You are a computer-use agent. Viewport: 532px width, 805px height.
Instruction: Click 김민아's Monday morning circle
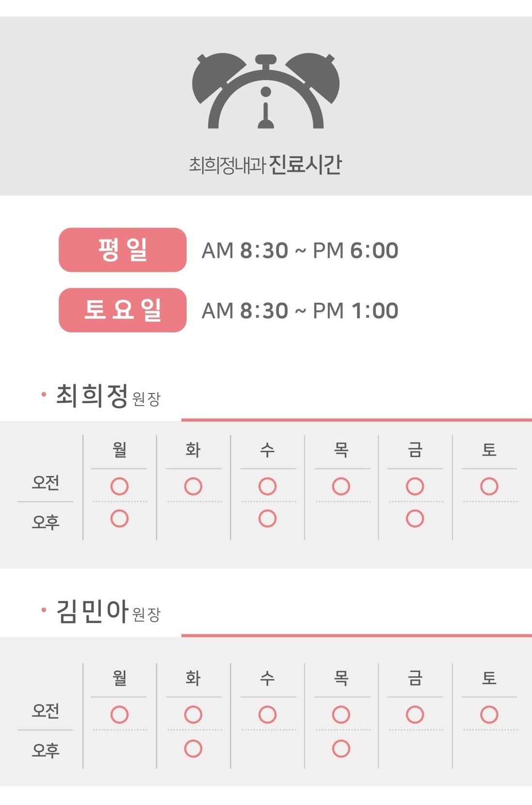(119, 714)
